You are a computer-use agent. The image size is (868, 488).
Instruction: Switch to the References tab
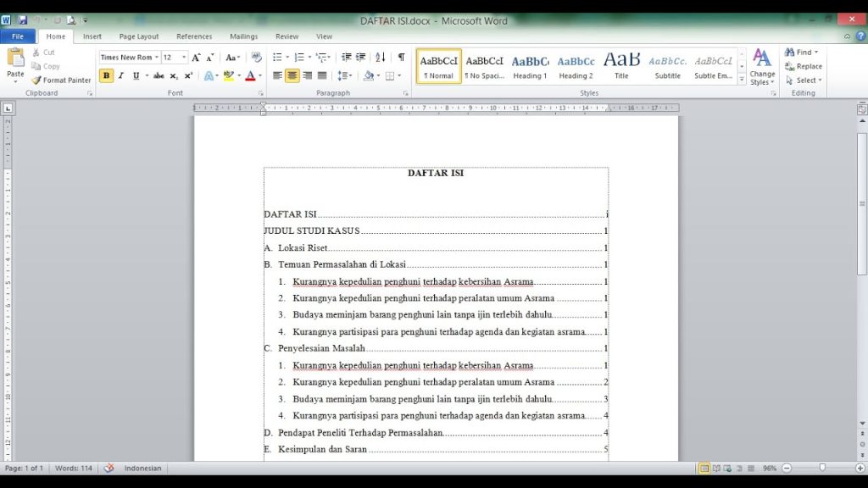click(x=194, y=36)
